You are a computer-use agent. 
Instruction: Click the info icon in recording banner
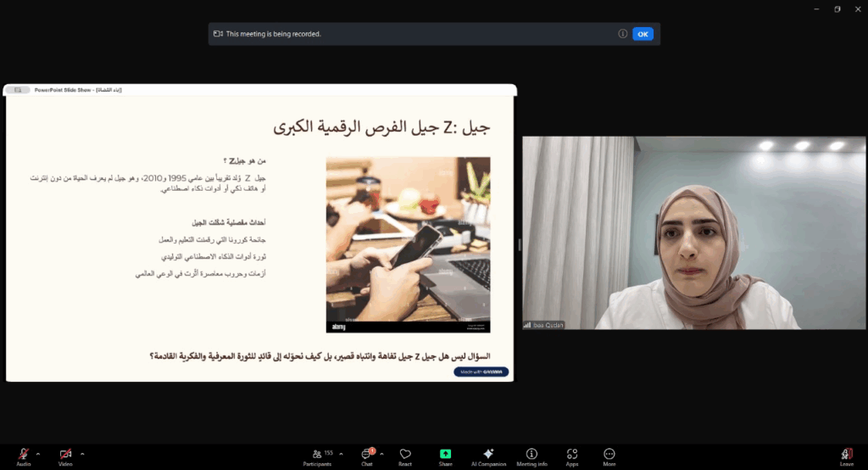(623, 34)
